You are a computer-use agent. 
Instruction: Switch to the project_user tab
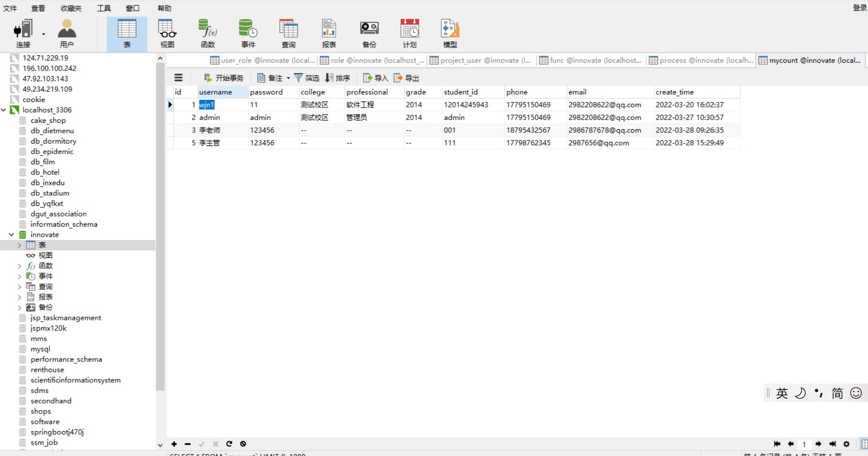click(x=482, y=60)
